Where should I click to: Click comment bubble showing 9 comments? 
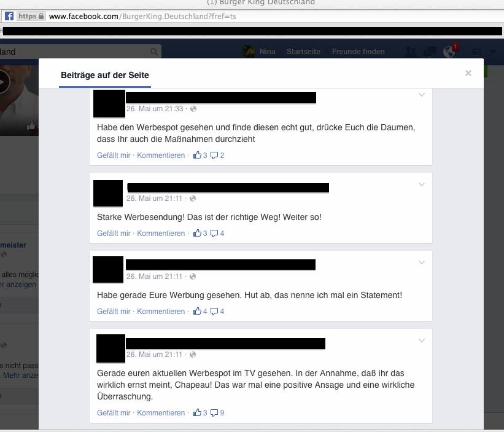(214, 413)
